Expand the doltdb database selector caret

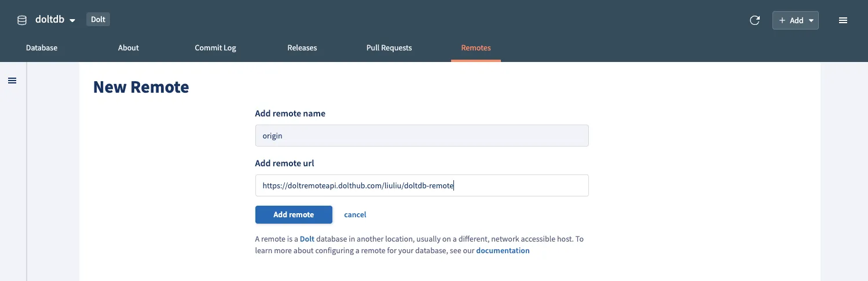click(72, 21)
